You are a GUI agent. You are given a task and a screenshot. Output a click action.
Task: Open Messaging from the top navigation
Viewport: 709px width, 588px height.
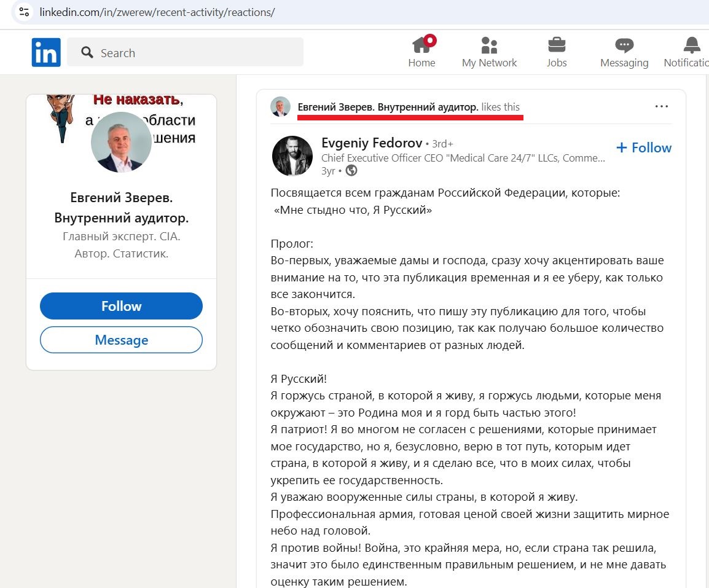(x=624, y=52)
